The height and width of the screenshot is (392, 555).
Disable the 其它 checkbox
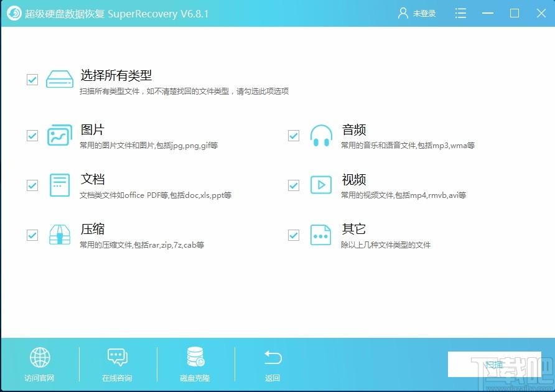[x=294, y=235]
